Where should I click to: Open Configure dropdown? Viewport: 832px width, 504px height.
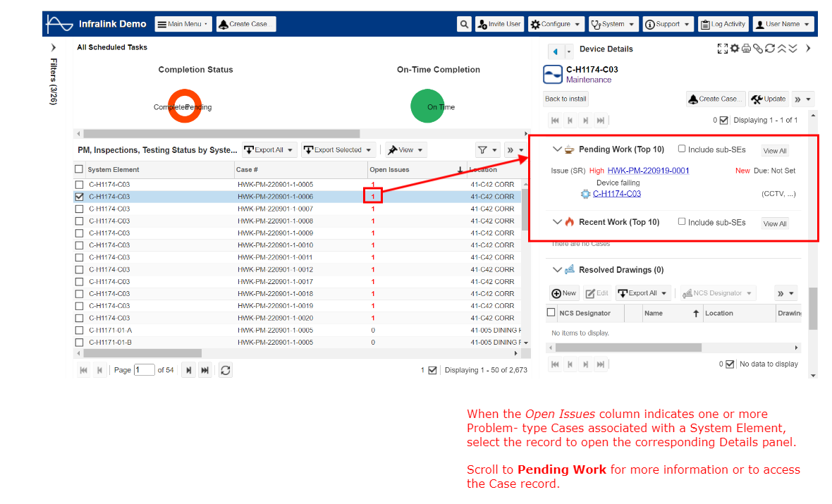click(556, 25)
